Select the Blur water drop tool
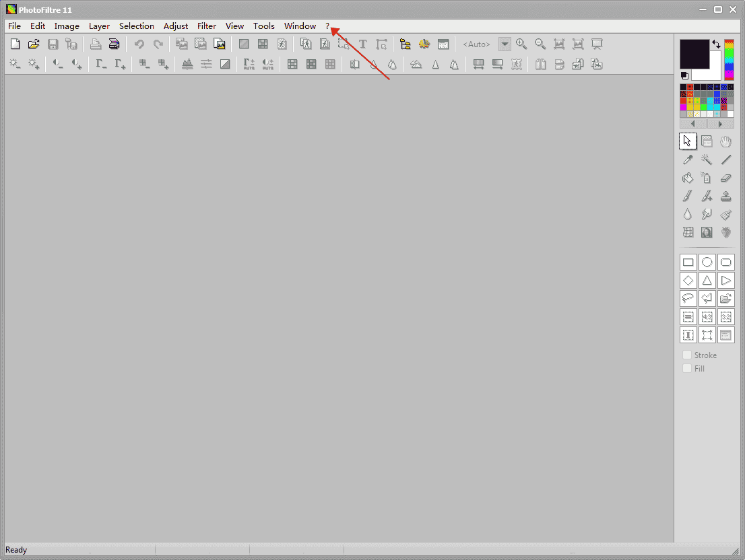Screen dimensions: 745x560 688,214
